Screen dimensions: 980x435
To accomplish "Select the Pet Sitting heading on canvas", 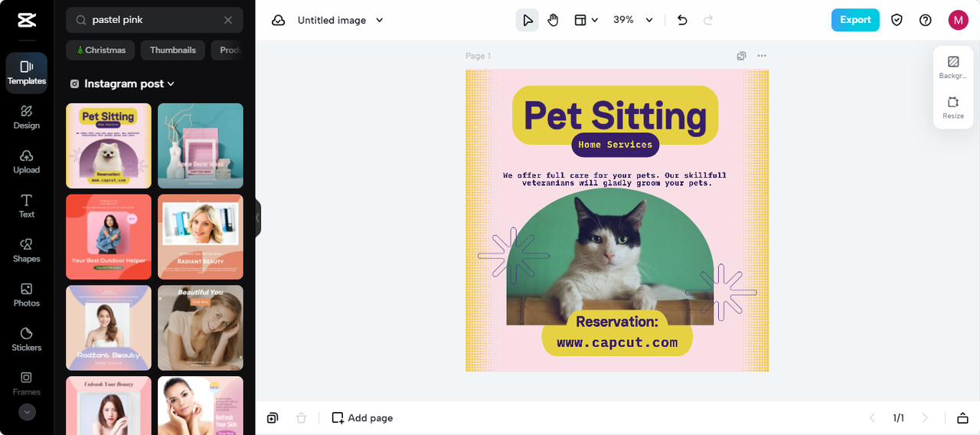I will click(615, 115).
